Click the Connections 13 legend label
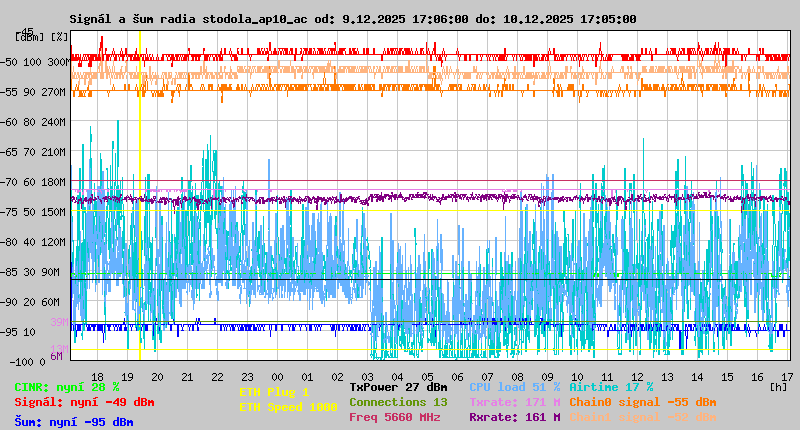The height and width of the screenshot is (430, 800). [x=398, y=402]
